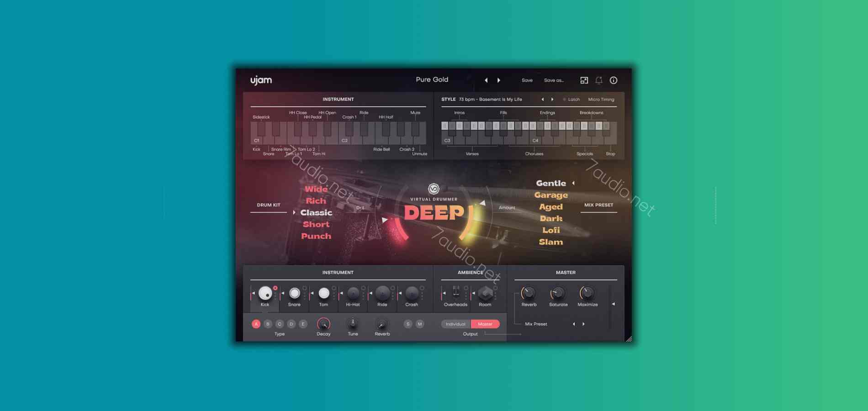This screenshot has height=411, width=868.
Task: Click the Decay knob
Action: coord(323,324)
